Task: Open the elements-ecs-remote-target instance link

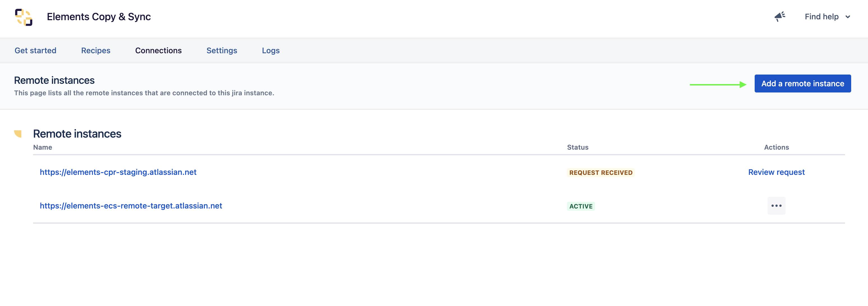Action: [x=131, y=206]
